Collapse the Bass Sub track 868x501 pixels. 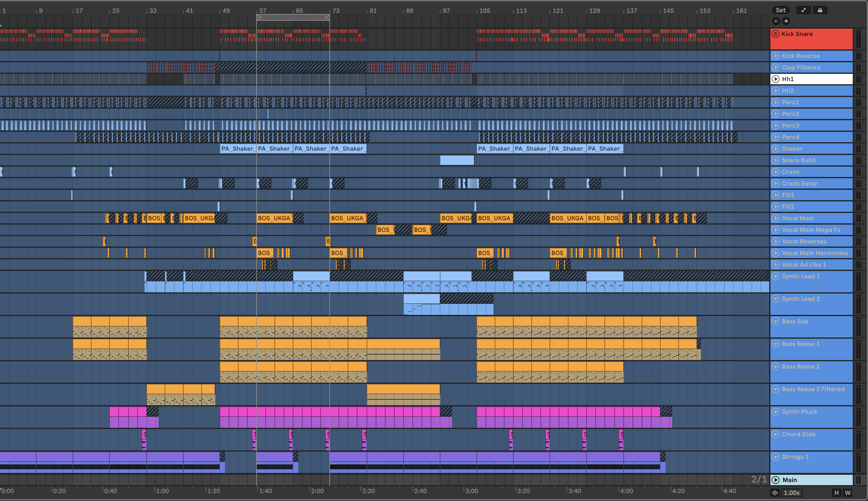(776, 321)
